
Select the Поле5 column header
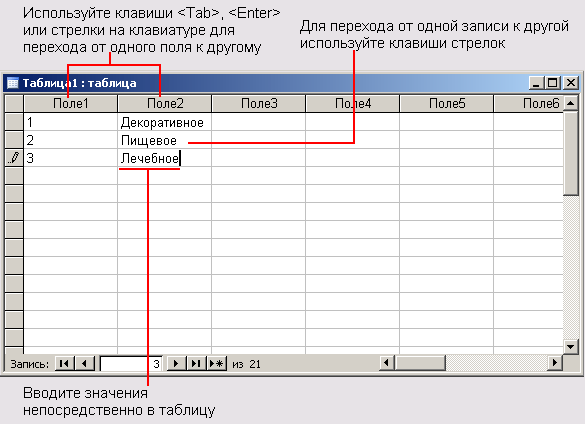pos(447,103)
